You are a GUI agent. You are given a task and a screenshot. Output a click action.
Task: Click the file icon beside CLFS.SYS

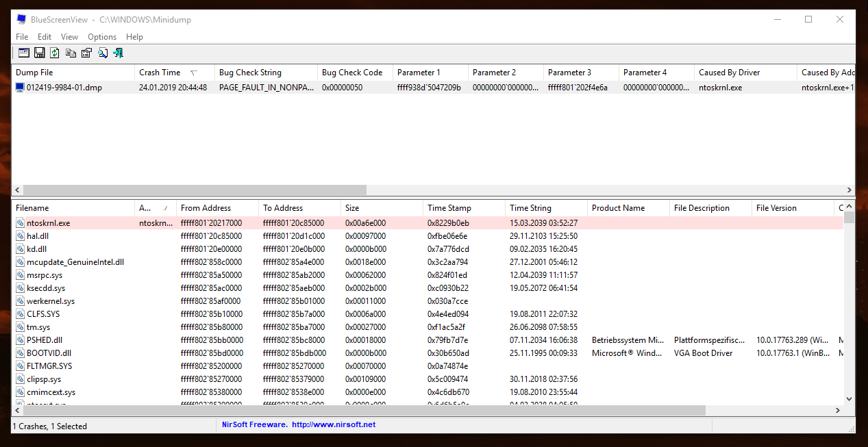[x=21, y=314]
